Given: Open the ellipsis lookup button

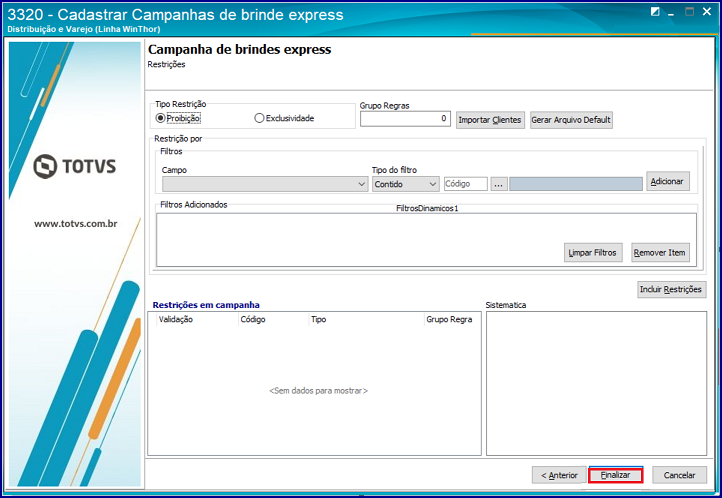Looking at the screenshot, I should click(499, 184).
